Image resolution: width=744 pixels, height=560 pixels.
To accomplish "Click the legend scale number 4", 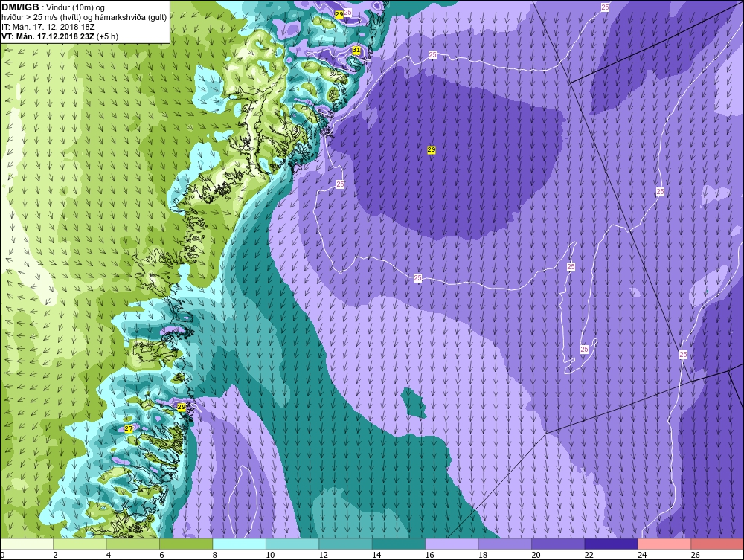I will [x=109, y=556].
